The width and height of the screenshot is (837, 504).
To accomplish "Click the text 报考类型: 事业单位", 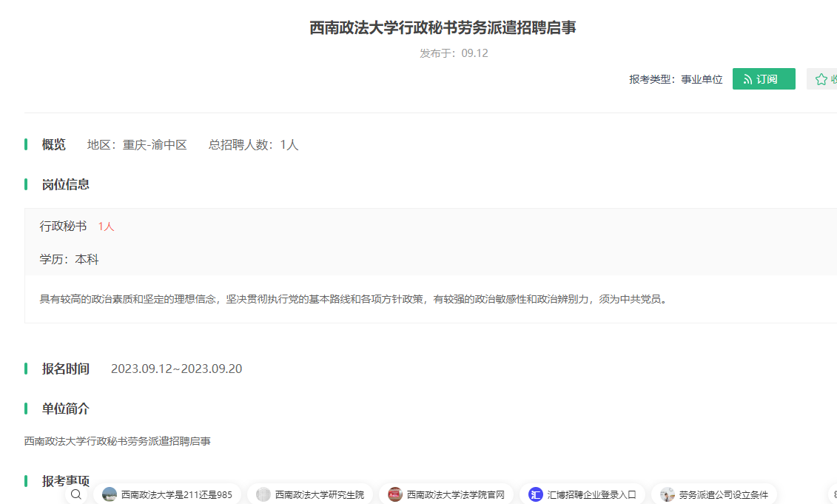I will 676,79.
